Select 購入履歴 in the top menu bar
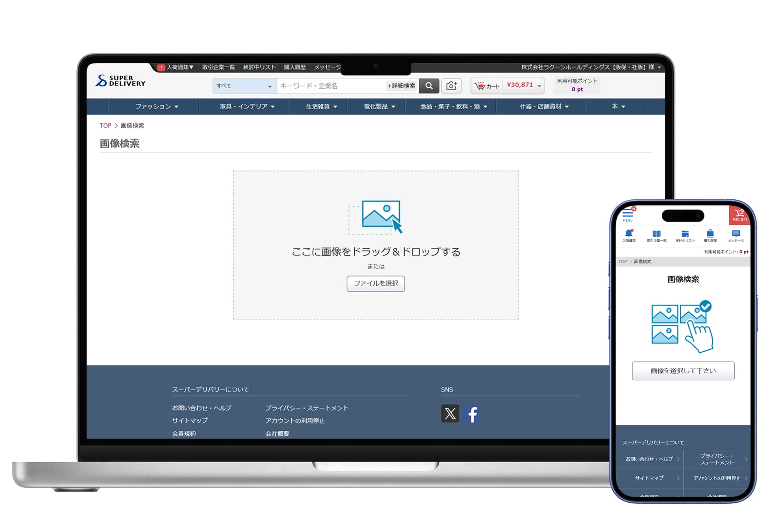This screenshot has width=772, height=532. 294,67
